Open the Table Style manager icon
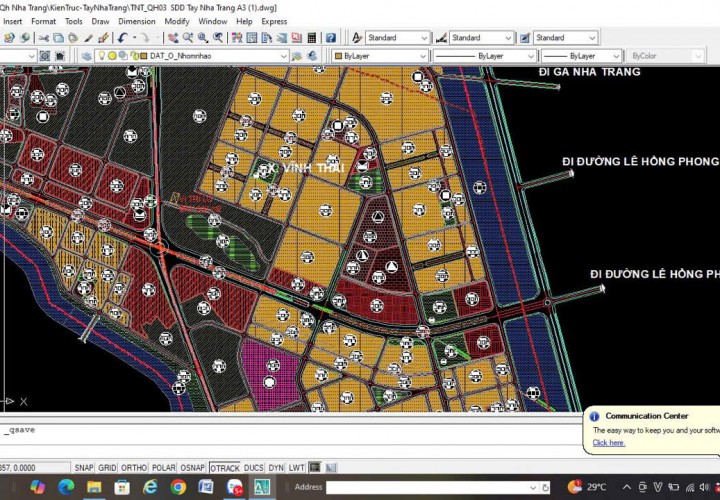Screen dimensions: 720x500 [525, 38]
